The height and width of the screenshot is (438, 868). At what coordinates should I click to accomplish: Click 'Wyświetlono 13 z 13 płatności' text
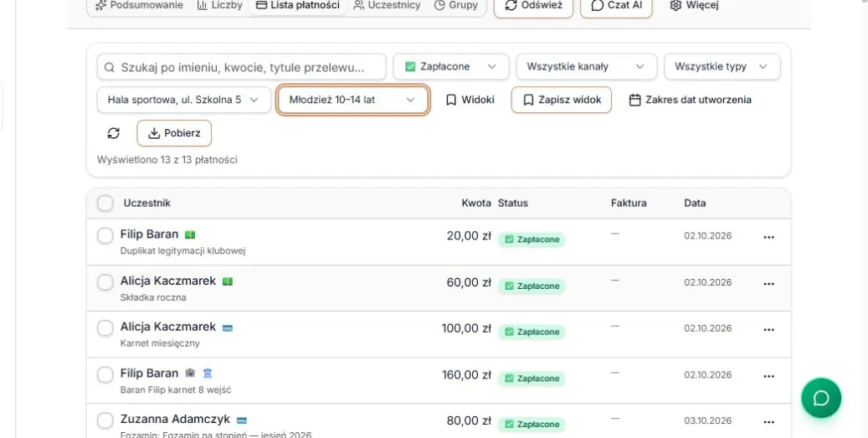[x=167, y=159]
